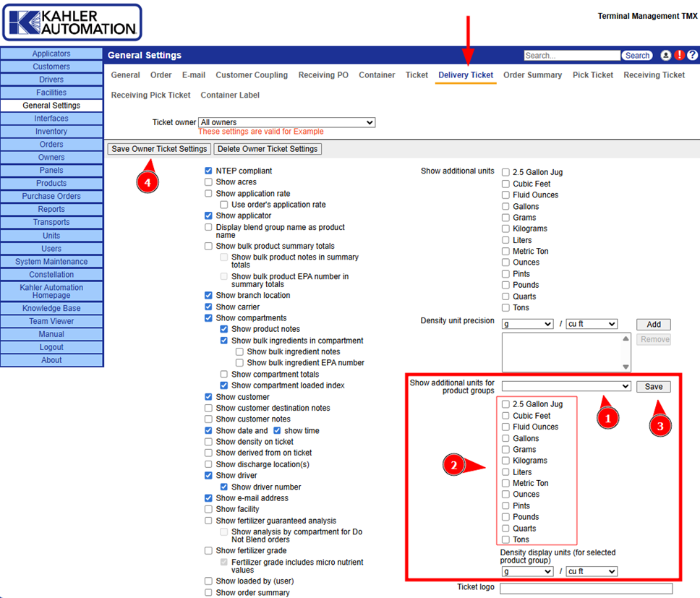Select Inventory in the sidebar menu
Viewport: 700px width, 598px height.
(51, 132)
